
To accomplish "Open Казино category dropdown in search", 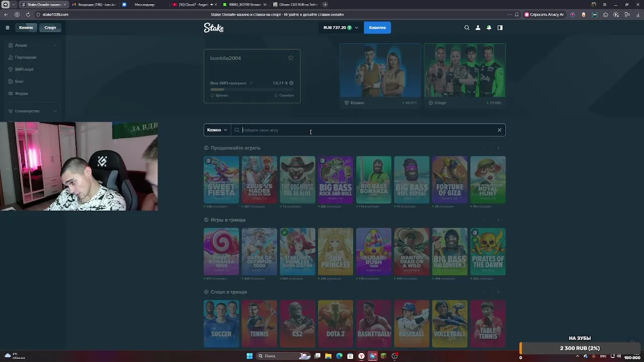I will (x=217, y=130).
